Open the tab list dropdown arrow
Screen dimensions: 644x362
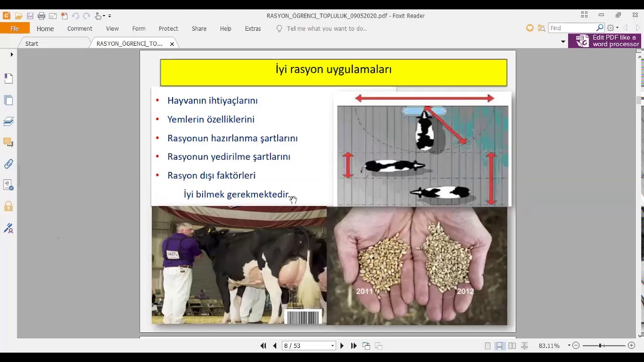click(563, 42)
